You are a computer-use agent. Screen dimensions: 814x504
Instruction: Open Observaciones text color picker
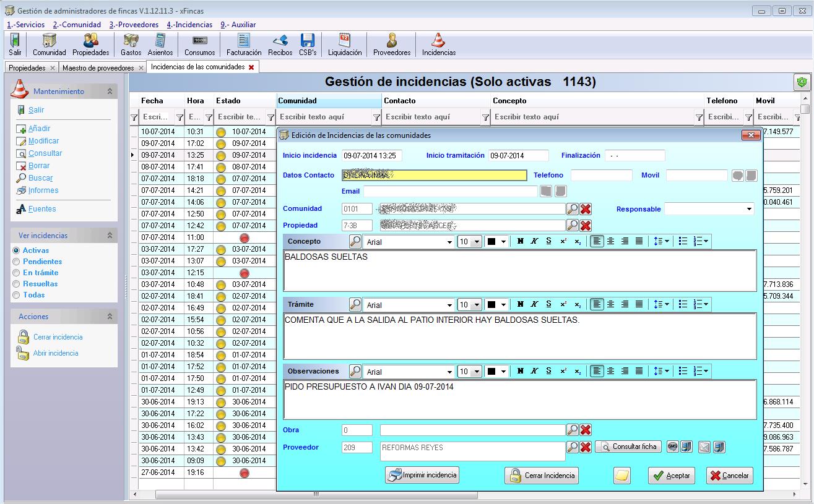click(496, 372)
